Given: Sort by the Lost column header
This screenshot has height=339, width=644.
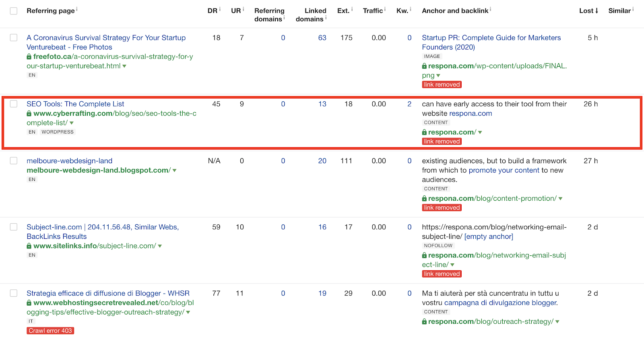Looking at the screenshot, I should (589, 11).
